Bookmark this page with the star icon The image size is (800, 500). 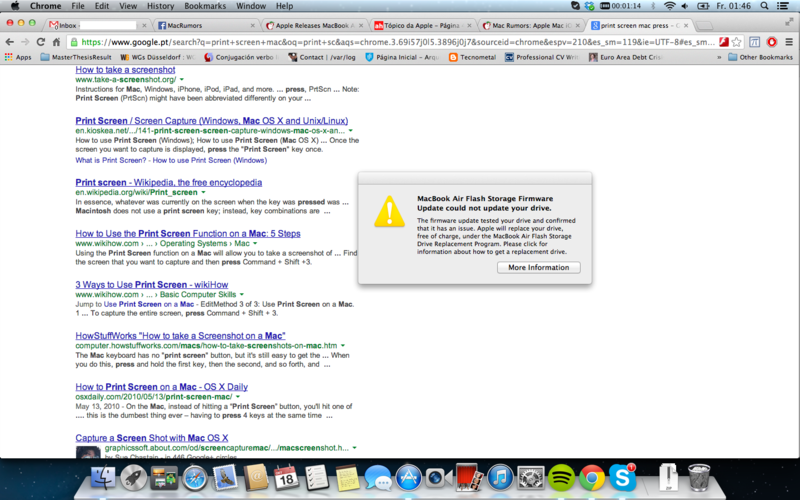pyautogui.click(x=736, y=42)
